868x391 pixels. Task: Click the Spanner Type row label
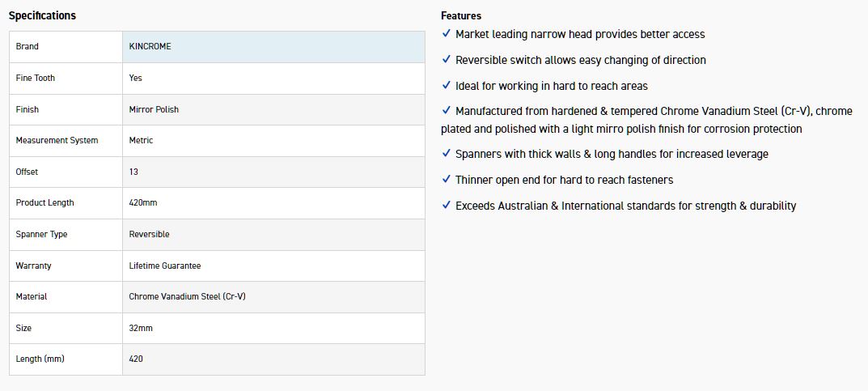(41, 234)
